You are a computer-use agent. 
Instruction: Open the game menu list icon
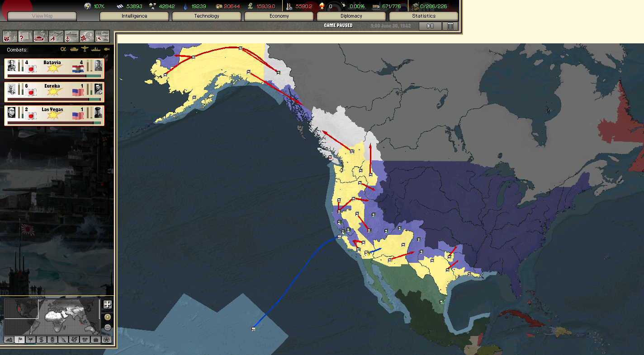(450, 26)
